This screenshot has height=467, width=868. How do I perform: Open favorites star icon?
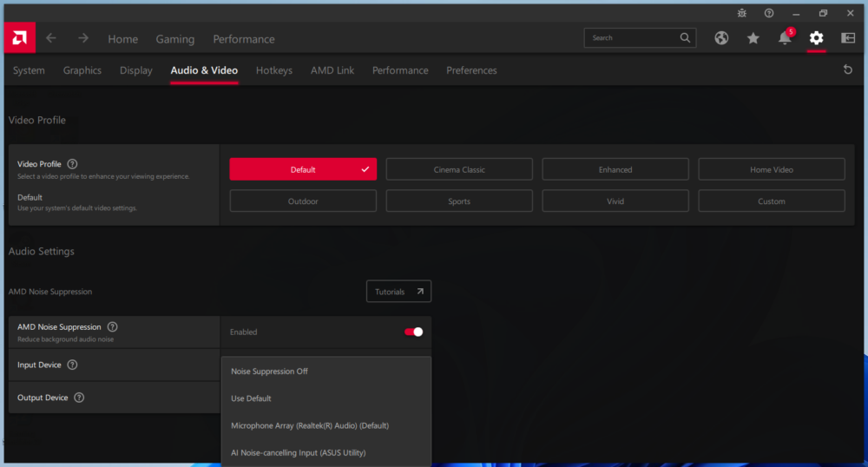click(x=753, y=38)
